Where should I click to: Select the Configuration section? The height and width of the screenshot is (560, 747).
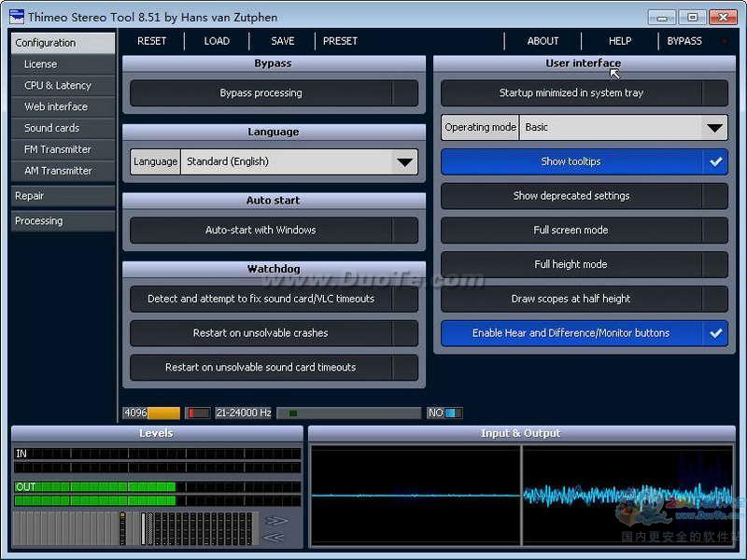pos(63,43)
